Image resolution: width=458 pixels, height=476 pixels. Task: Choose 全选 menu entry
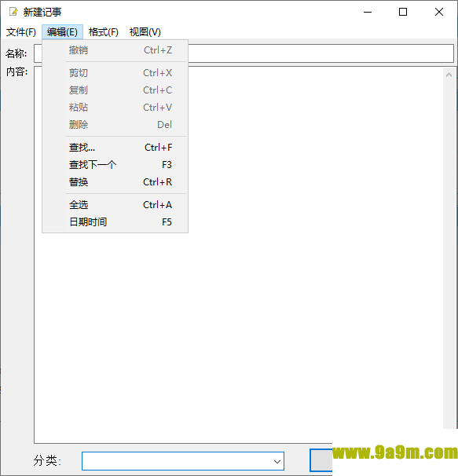(115, 205)
